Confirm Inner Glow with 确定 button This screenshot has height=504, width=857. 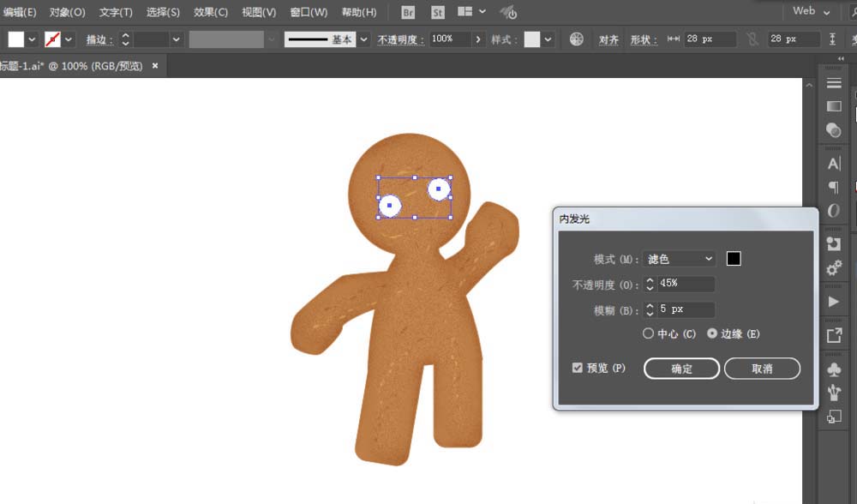click(681, 369)
